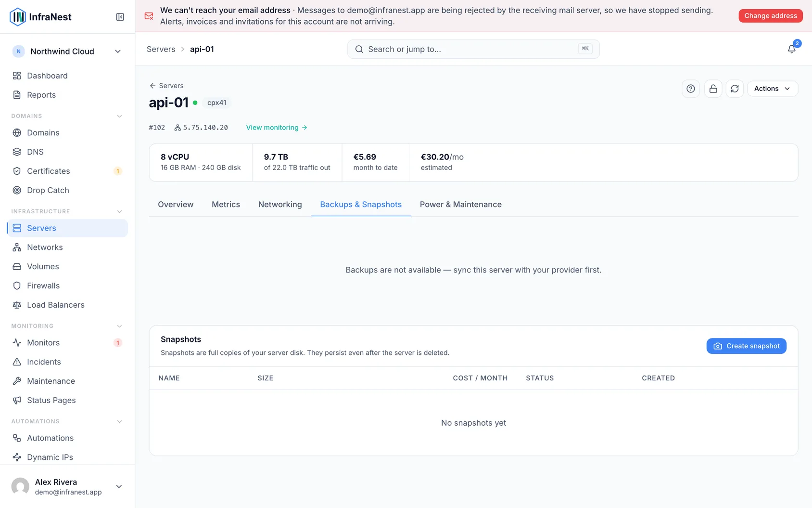Select Servers in the sidebar
Screen dimensions: 812x508
pyautogui.click(x=67, y=228)
